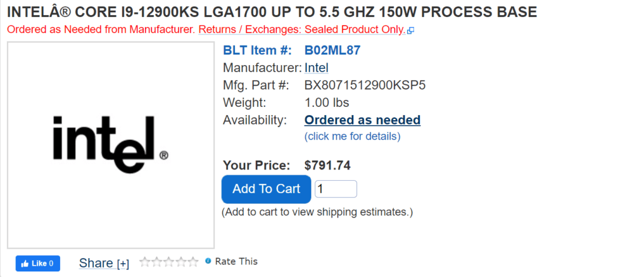Rate this product four stars
The width and height of the screenshot is (644, 277).
pyautogui.click(x=180, y=262)
